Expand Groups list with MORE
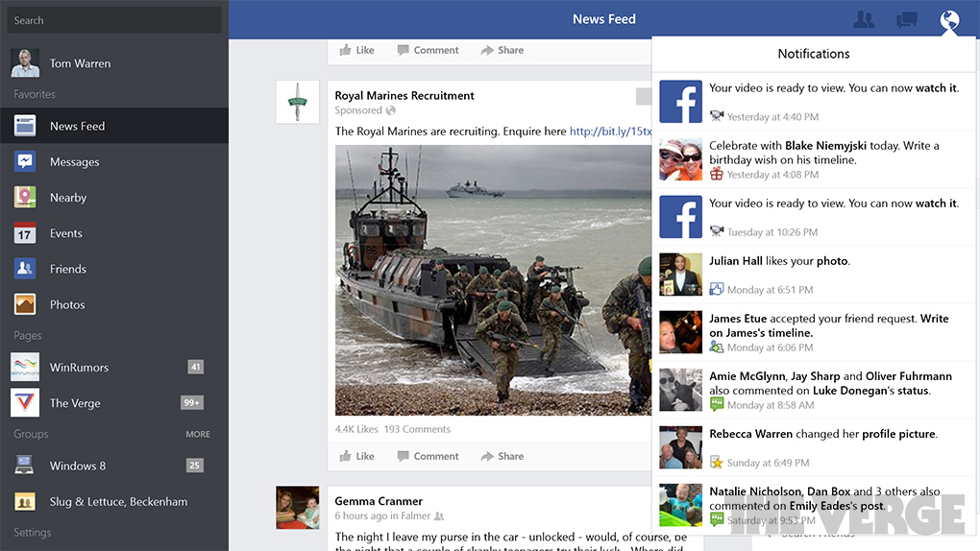 (198, 434)
